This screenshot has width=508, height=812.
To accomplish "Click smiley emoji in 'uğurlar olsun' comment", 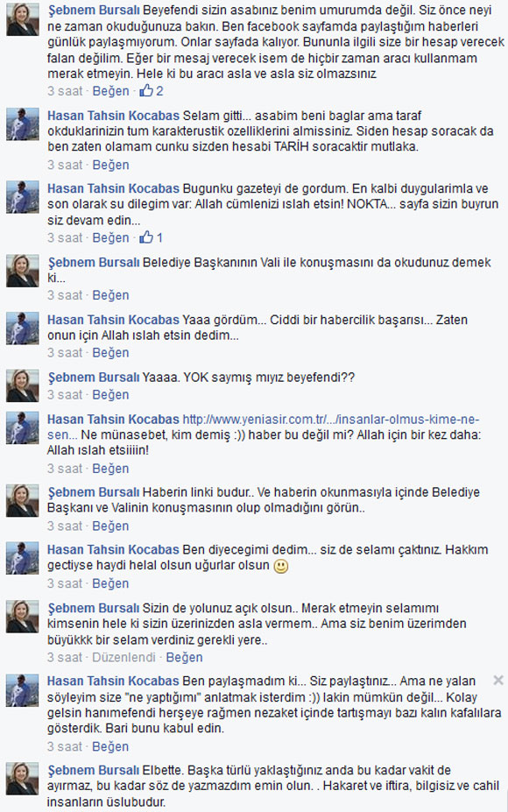I will click(x=280, y=566).
